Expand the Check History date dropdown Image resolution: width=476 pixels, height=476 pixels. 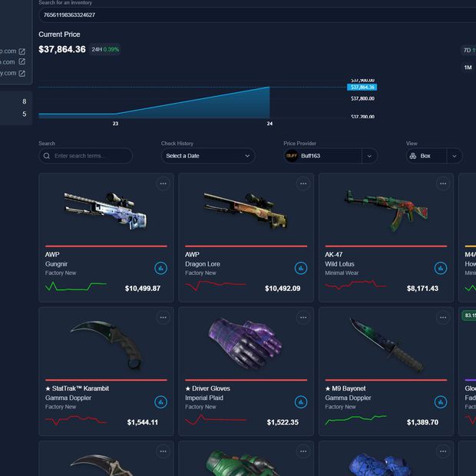(208, 156)
